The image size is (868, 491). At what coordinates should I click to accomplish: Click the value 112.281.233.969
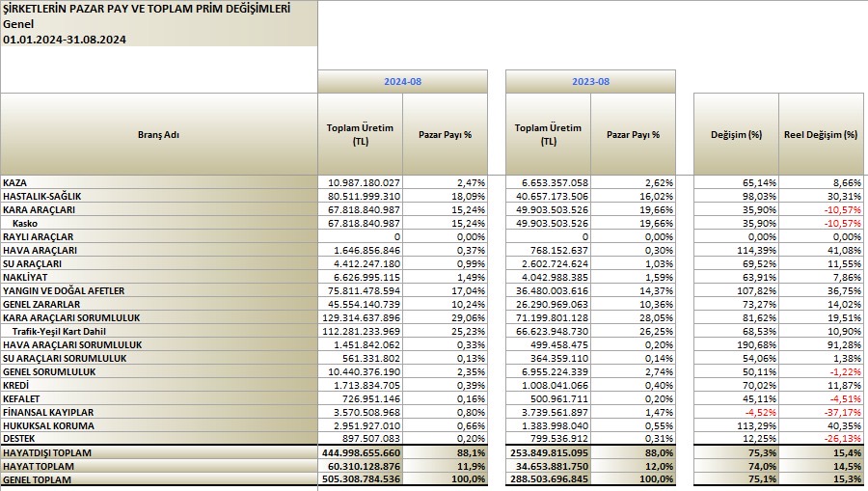362,331
